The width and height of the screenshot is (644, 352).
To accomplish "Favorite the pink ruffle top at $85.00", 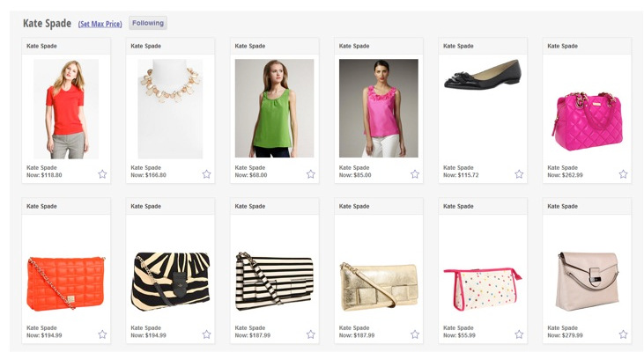I will coord(415,174).
